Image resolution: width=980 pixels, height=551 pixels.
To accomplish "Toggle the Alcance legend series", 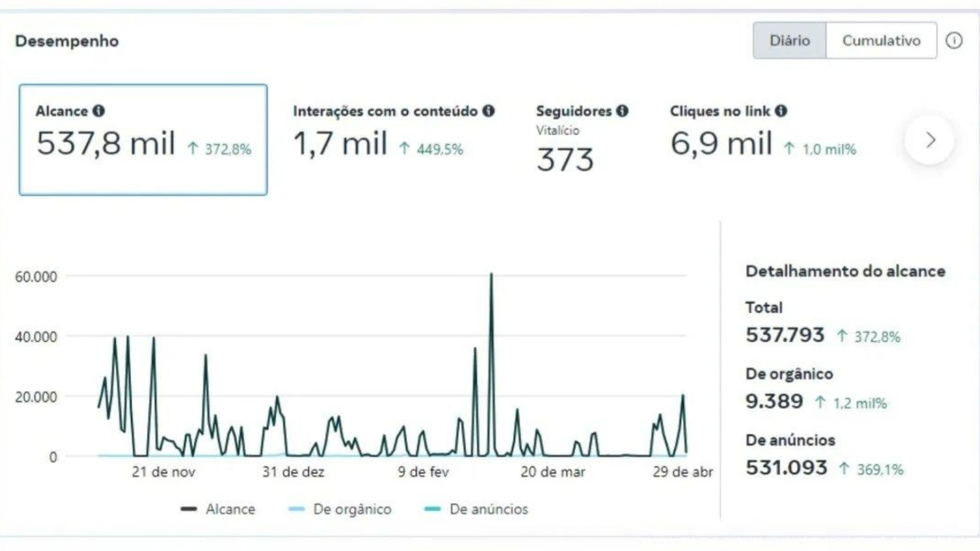I will (218, 509).
